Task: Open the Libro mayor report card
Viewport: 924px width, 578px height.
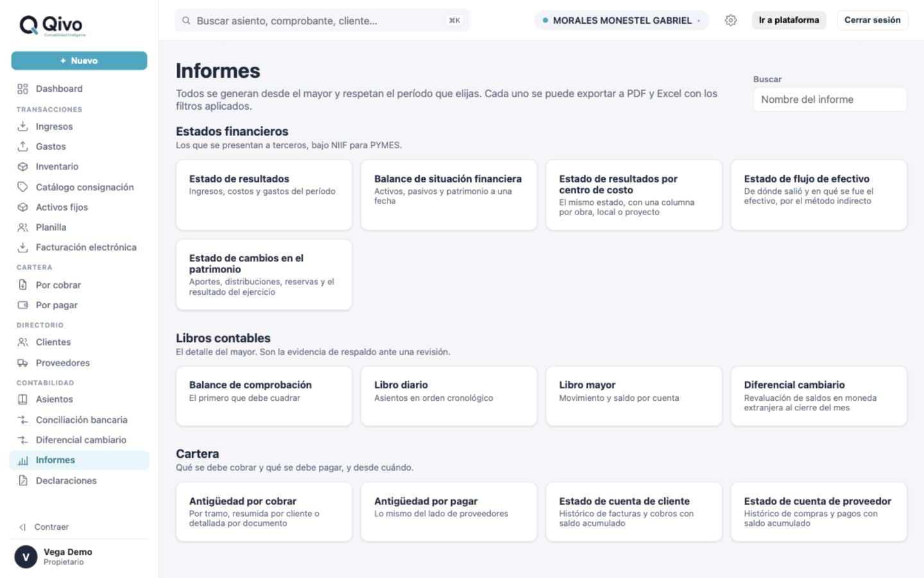Action: (x=634, y=396)
